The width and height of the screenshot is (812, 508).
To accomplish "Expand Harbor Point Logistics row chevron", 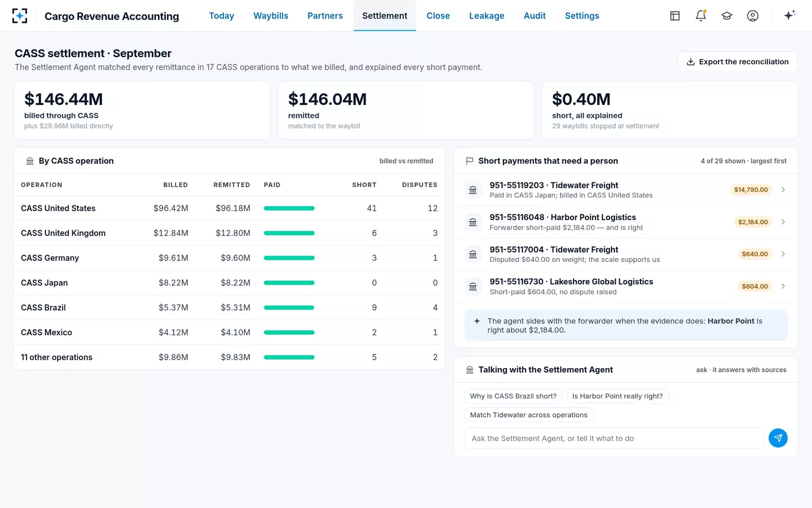I will point(783,222).
